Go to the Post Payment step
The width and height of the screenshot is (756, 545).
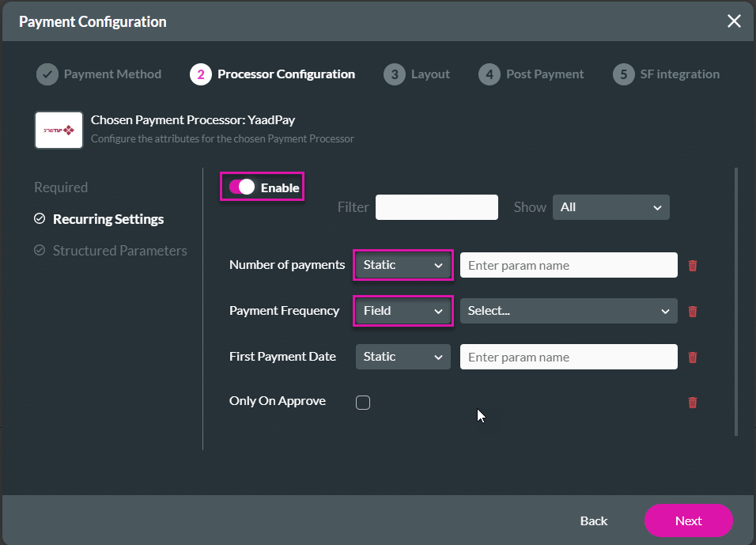[x=544, y=74]
